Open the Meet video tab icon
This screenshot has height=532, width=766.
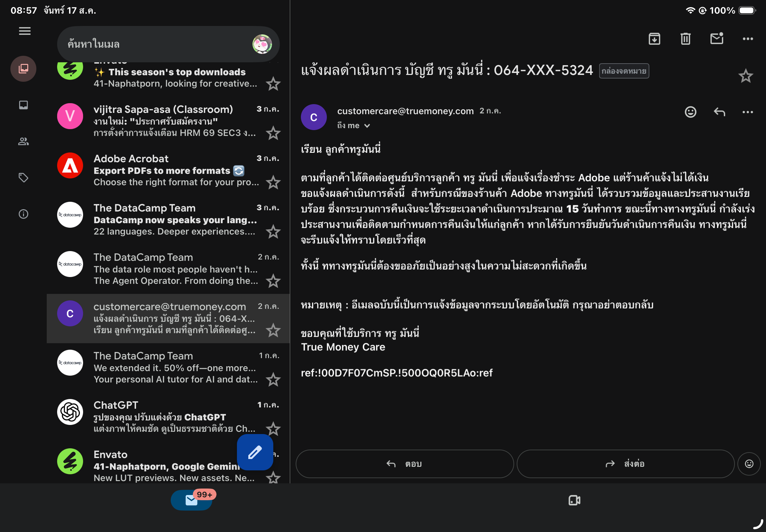[574, 500]
